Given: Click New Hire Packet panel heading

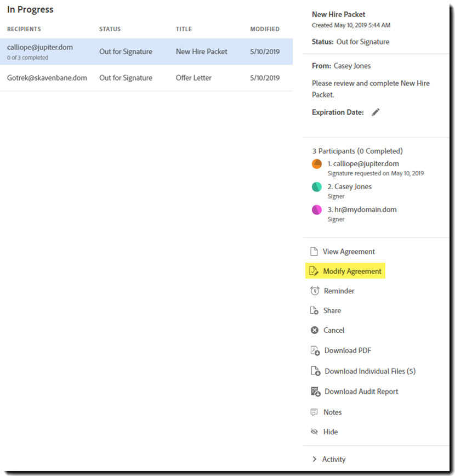Looking at the screenshot, I should coord(338,15).
